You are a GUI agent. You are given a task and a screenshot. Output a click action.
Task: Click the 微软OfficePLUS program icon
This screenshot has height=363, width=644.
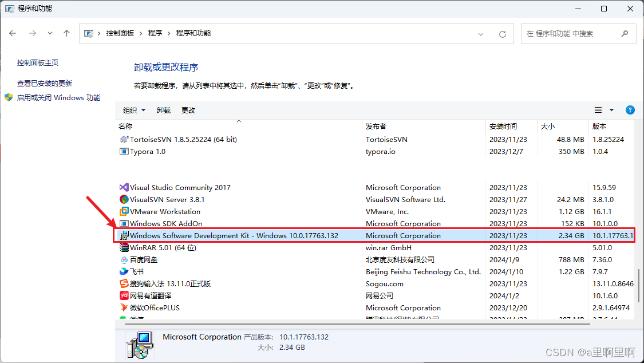tap(124, 307)
